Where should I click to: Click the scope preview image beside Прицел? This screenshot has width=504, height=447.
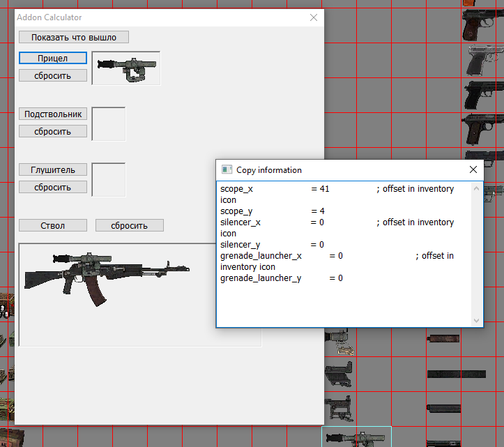(x=126, y=68)
